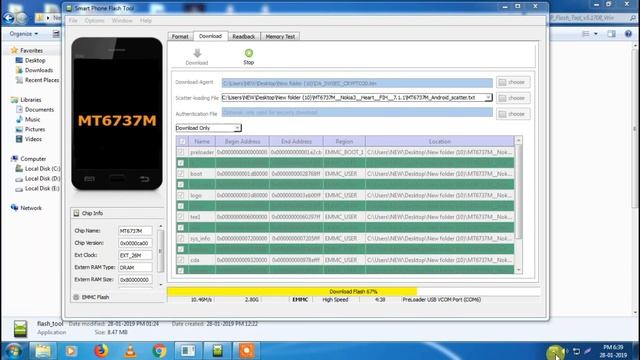
Task: Click the partition table vertical scrollbar thumb
Action: [519, 192]
